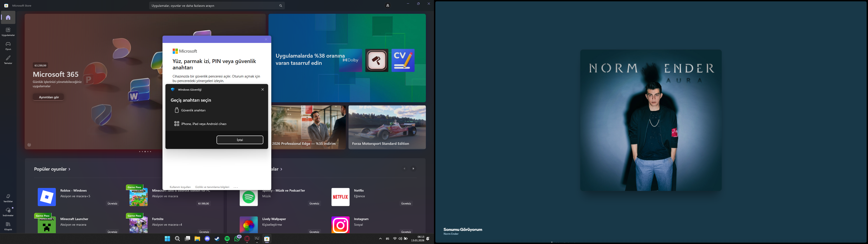Switch to Uygulamalar in Store sidebar
Viewport: 868px width, 244px height.
coord(8,32)
